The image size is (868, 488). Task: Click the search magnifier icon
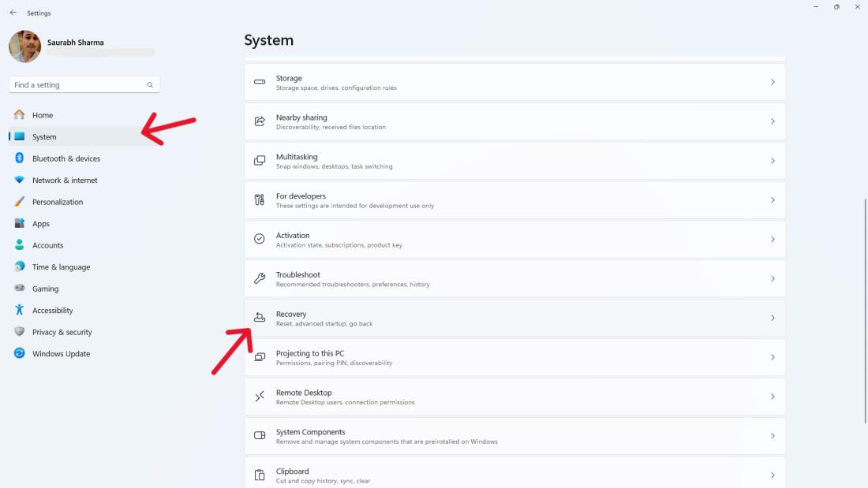150,85
